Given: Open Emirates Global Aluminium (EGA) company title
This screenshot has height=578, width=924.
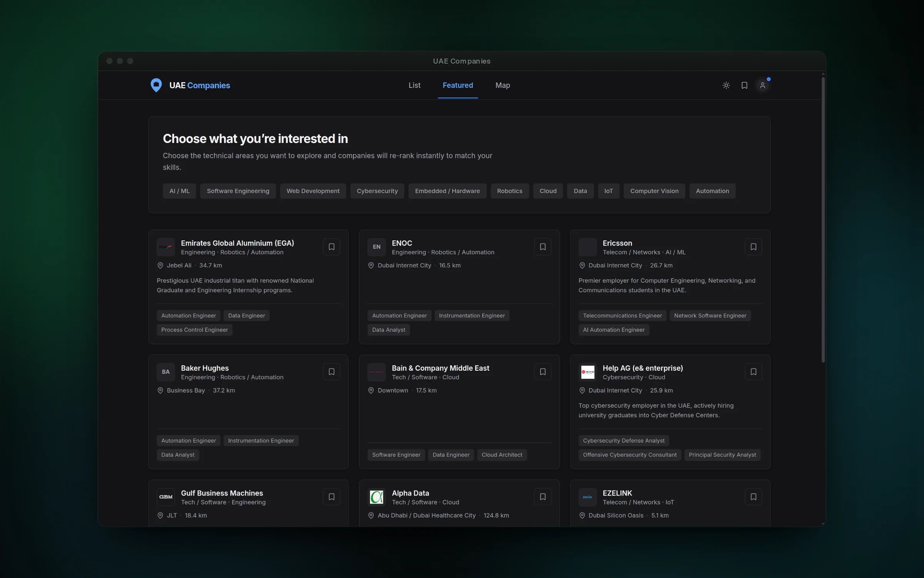Looking at the screenshot, I should pos(237,243).
